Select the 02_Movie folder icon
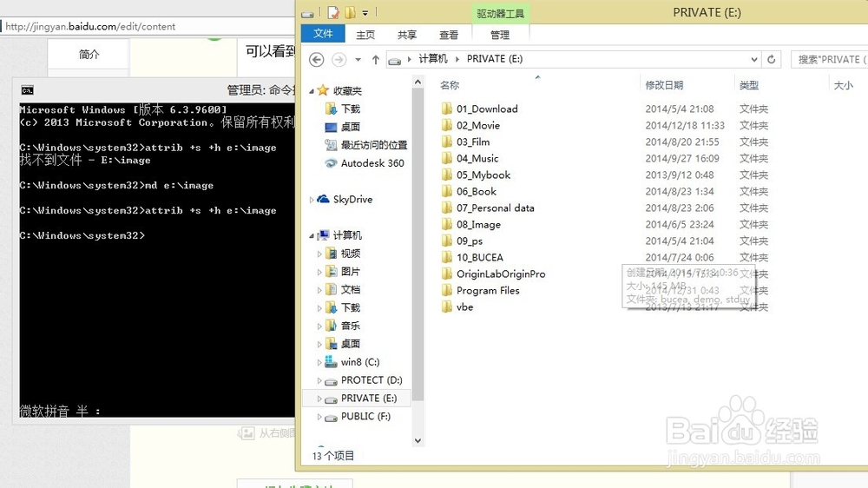 447,125
